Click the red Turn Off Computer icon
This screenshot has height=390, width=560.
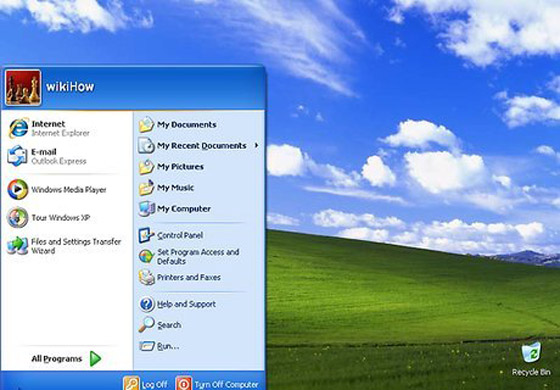pos(184,383)
